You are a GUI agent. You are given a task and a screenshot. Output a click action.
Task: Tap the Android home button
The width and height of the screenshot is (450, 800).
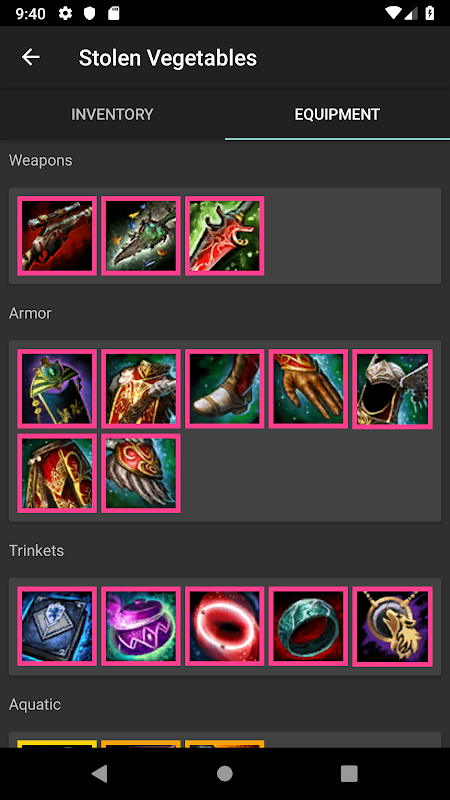224,773
